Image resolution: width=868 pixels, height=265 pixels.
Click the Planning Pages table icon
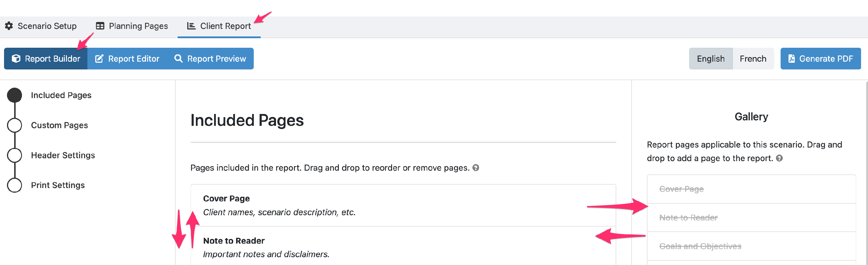(x=100, y=26)
